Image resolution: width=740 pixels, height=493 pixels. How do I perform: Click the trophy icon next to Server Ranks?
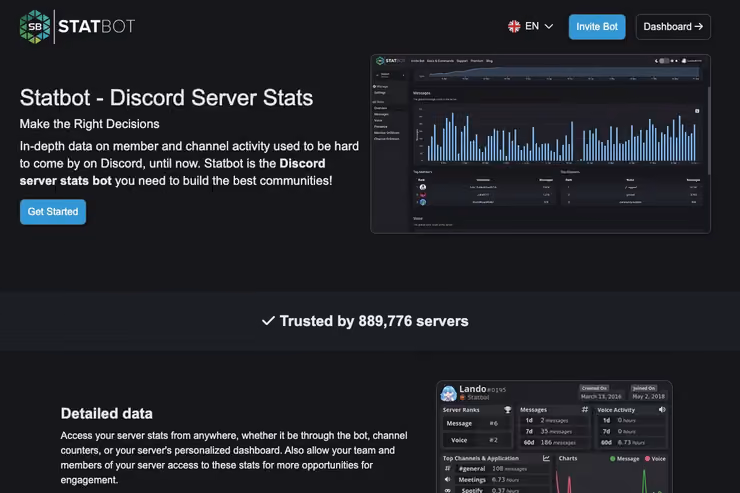pos(507,410)
